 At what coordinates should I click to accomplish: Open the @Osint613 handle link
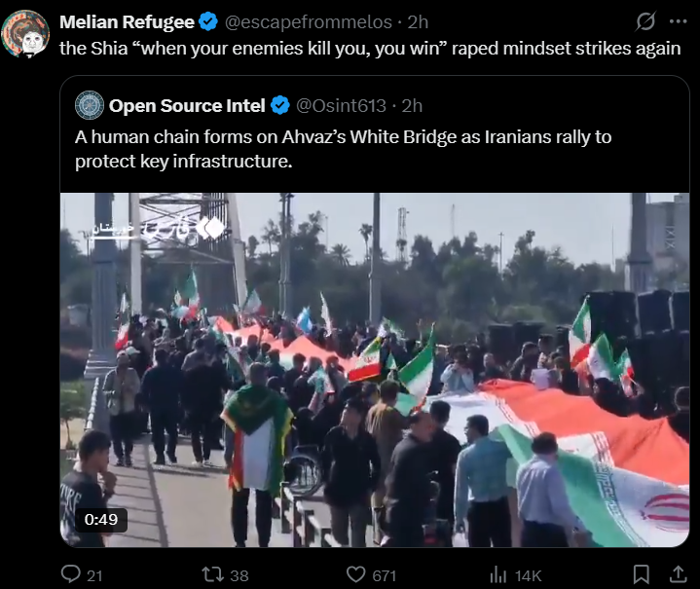point(341,106)
